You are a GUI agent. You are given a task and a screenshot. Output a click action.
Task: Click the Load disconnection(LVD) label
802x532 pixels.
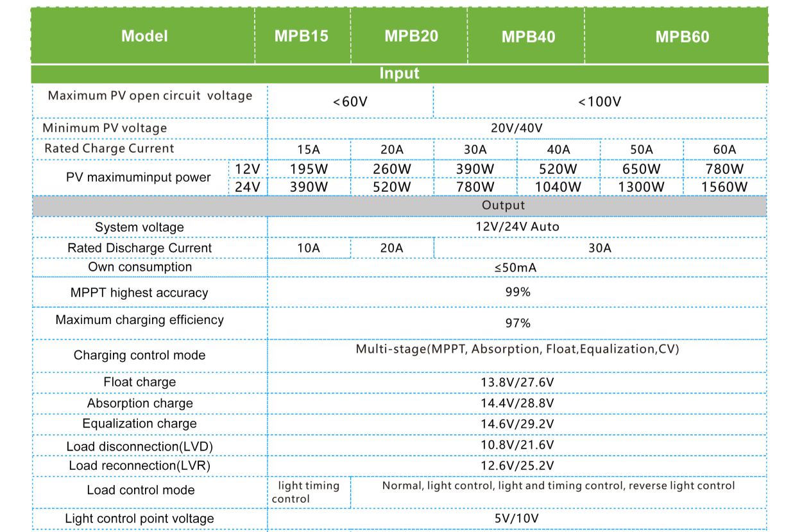pos(139,447)
